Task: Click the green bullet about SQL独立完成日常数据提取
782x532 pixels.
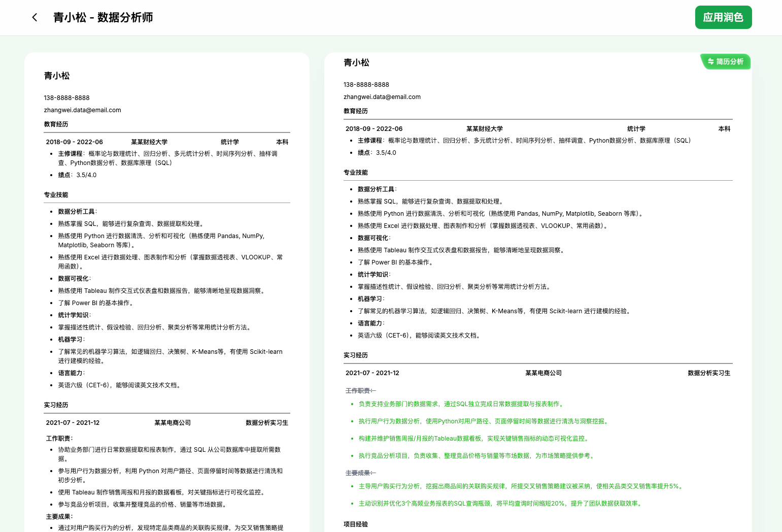Action: pos(461,404)
